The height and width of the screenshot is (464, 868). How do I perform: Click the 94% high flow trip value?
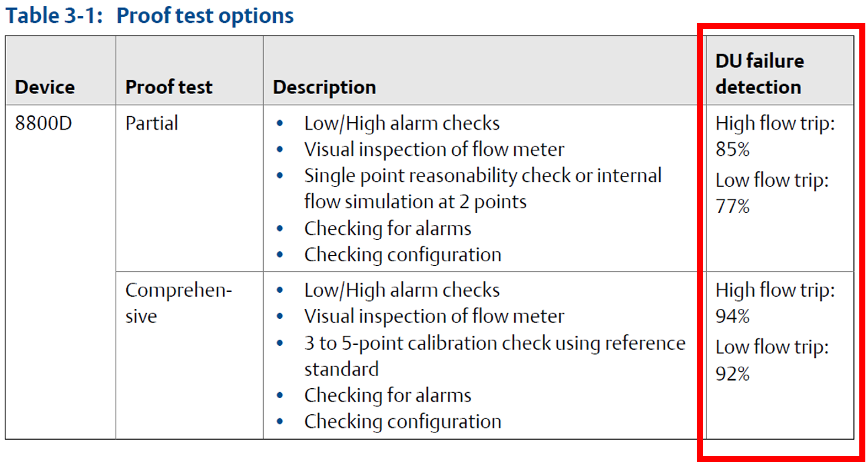(732, 316)
